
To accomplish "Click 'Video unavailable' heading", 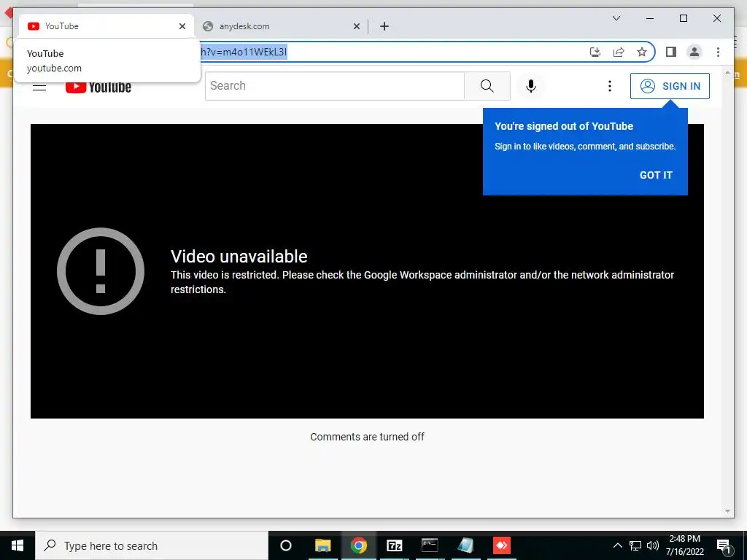I will 239,256.
